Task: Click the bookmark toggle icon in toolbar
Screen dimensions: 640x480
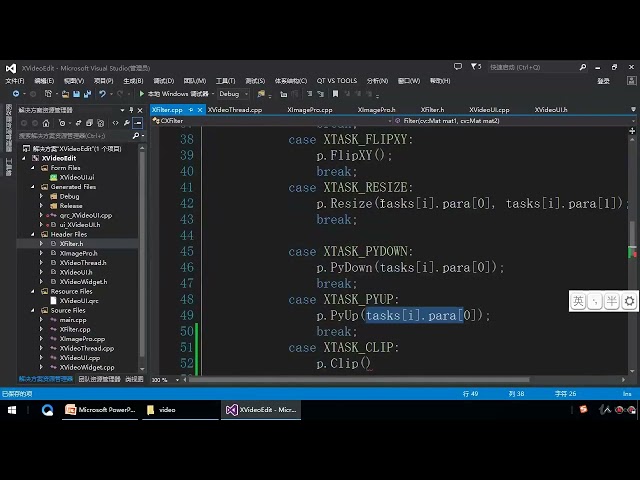Action: pos(335,94)
